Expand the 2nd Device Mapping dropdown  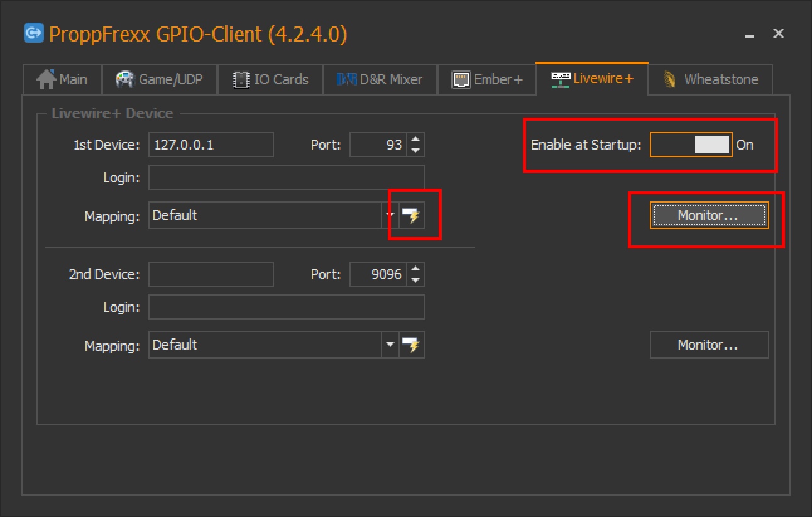390,345
